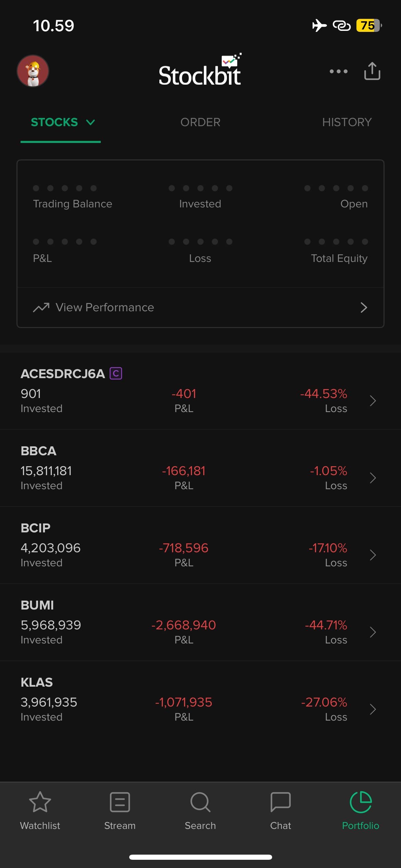Screen dimensions: 401x868
Task: Tap the KLAS stock name
Action: pos(37,682)
